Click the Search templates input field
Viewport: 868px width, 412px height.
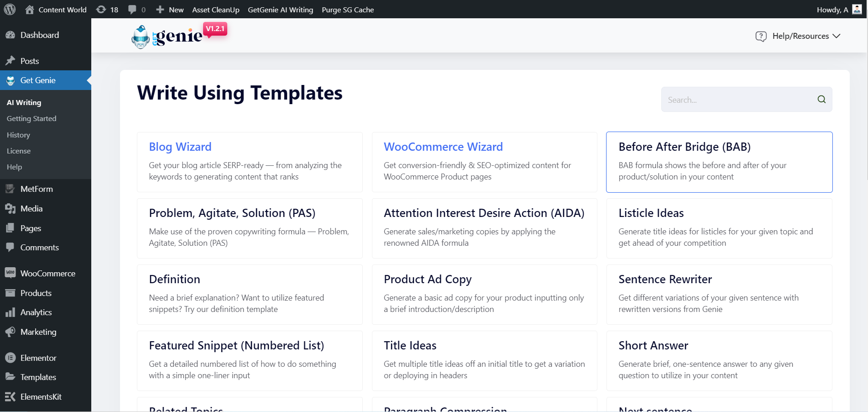click(x=747, y=100)
